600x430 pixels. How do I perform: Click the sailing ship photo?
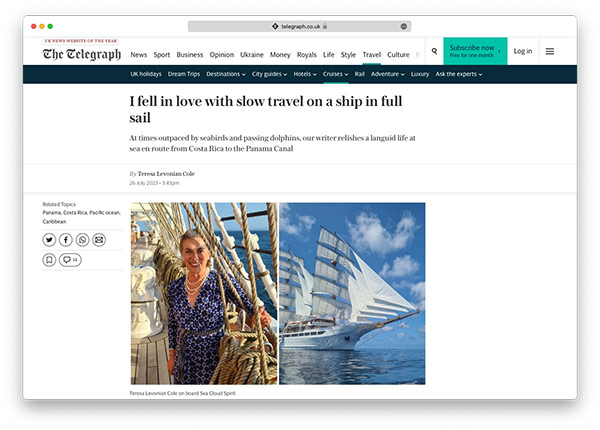pos(352,293)
